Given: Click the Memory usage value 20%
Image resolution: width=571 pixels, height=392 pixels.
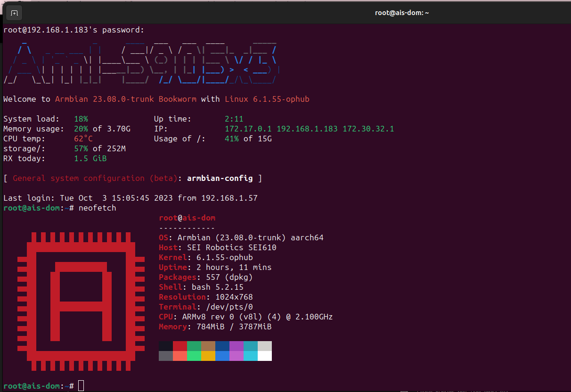Looking at the screenshot, I should point(81,129).
